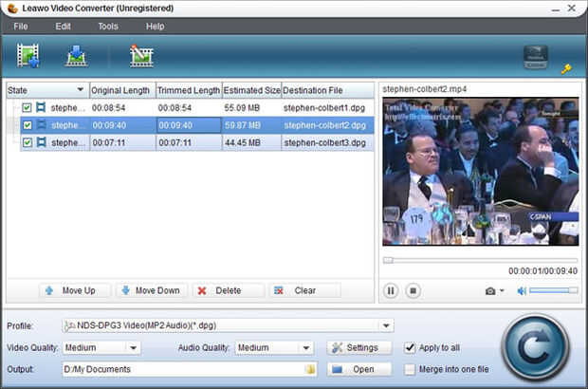Open the snapshot options dropdown arrow
Viewport: 588px width, 389px height.
502,290
